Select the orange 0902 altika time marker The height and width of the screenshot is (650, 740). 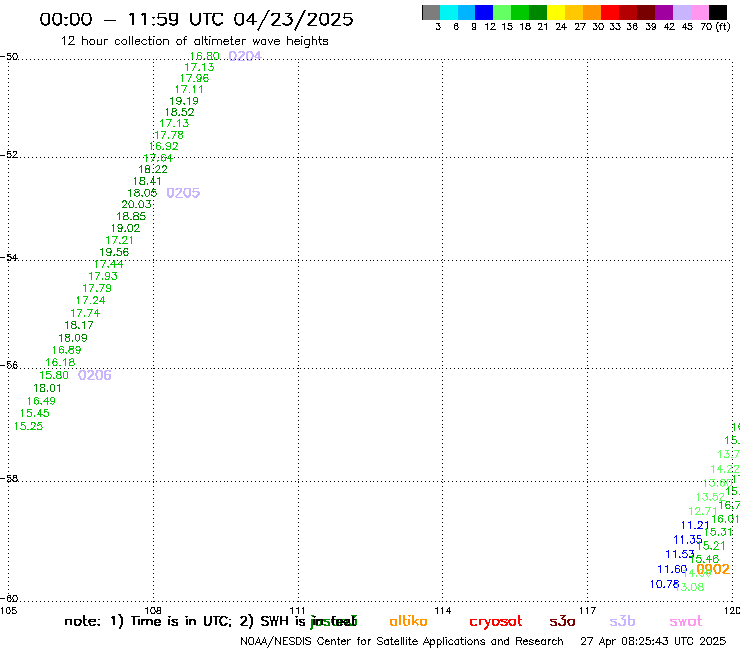tap(713, 569)
